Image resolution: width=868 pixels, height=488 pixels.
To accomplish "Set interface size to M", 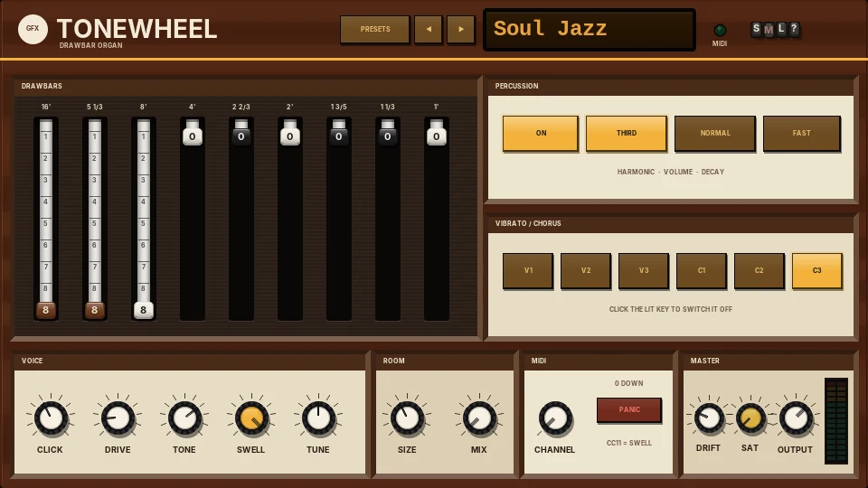I will click(x=769, y=30).
